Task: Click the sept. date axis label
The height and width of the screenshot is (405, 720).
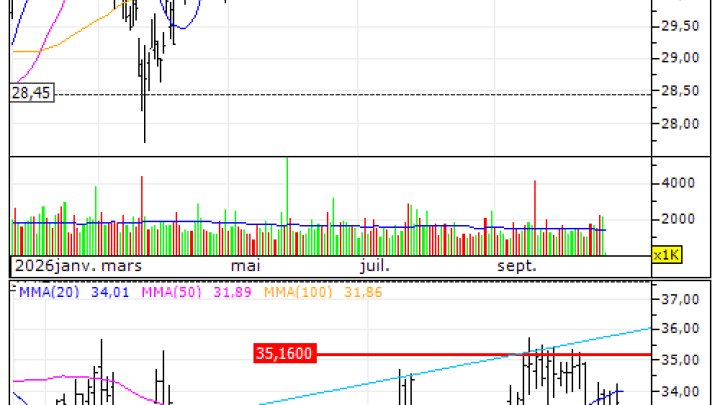Action: pyautogui.click(x=517, y=266)
